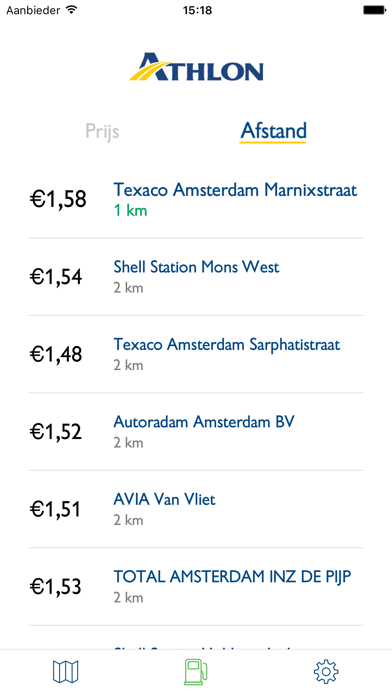Tap the €1,51 price label

(56, 510)
